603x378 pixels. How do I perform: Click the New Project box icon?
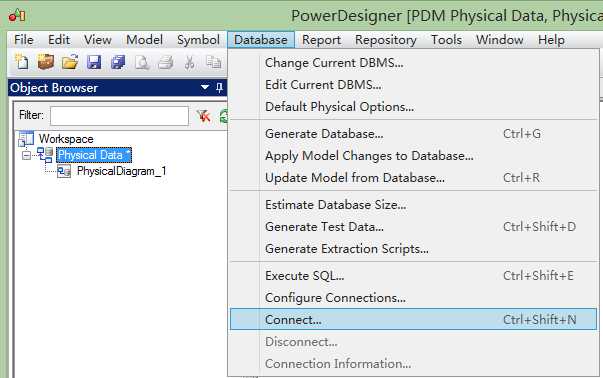point(45,62)
